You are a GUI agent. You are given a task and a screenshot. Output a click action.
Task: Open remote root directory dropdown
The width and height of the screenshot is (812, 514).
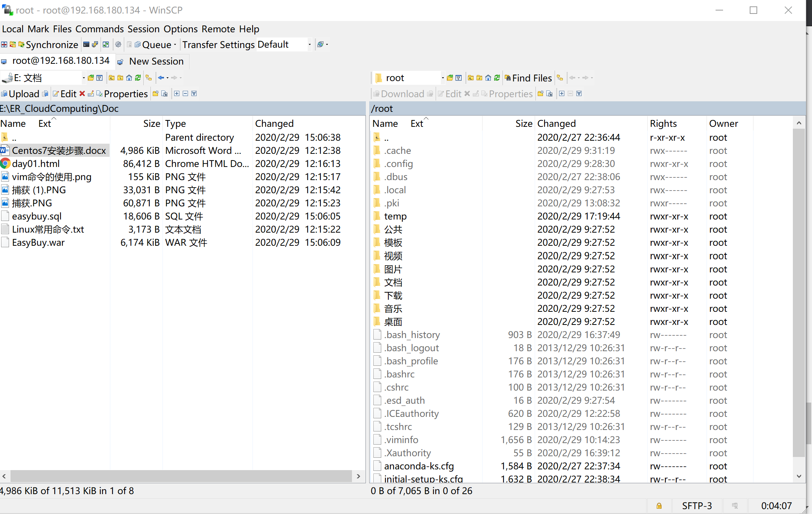443,78
